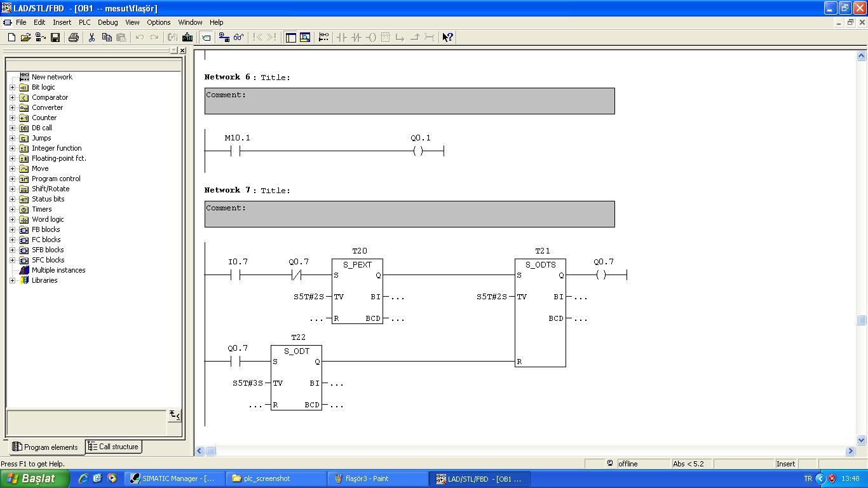This screenshot has width=868, height=488.
Task: Open the Debug menu
Action: click(107, 22)
